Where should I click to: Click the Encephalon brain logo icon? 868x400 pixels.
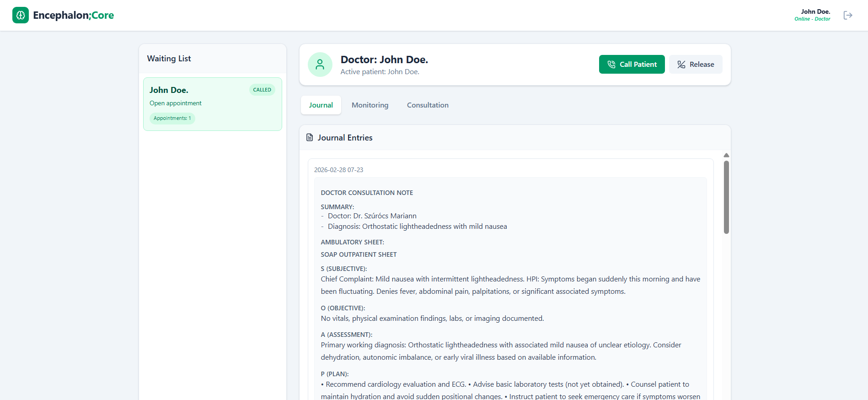coord(21,15)
